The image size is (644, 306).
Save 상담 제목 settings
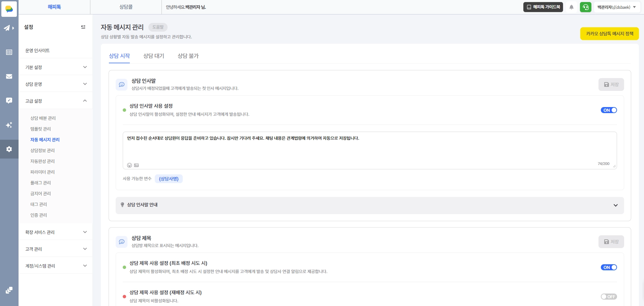pos(611,242)
